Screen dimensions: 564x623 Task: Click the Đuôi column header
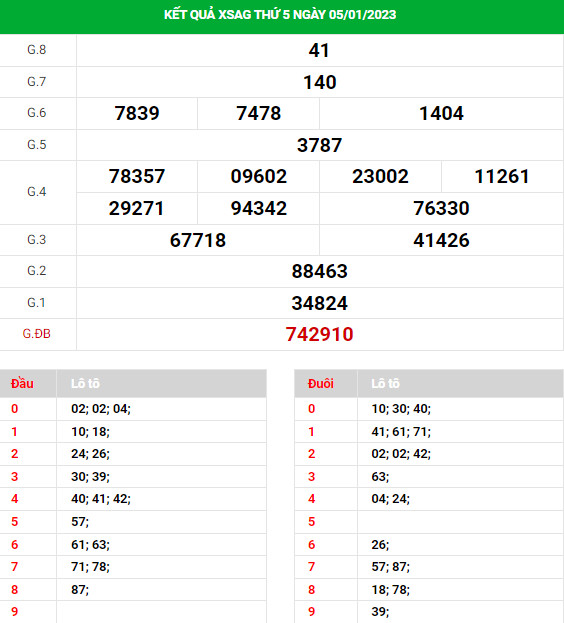coord(321,383)
